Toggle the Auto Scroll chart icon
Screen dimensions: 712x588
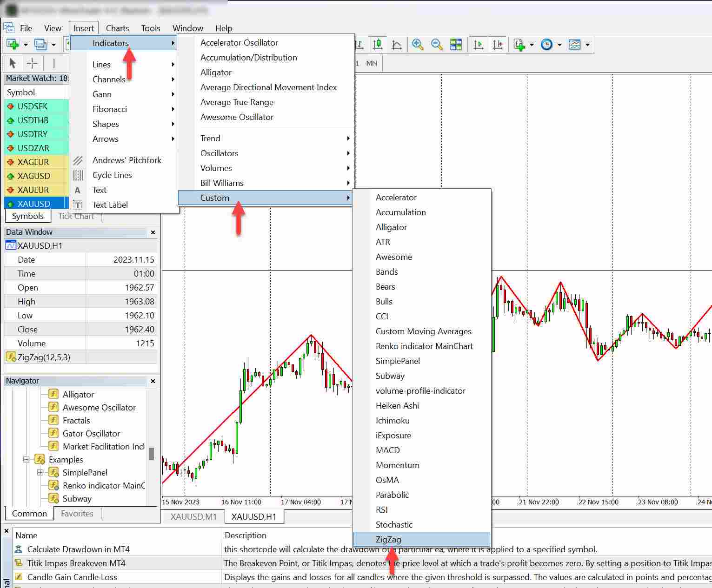(x=478, y=45)
